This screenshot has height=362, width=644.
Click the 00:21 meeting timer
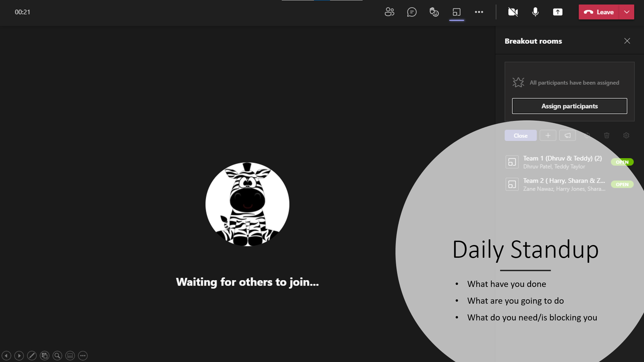22,12
